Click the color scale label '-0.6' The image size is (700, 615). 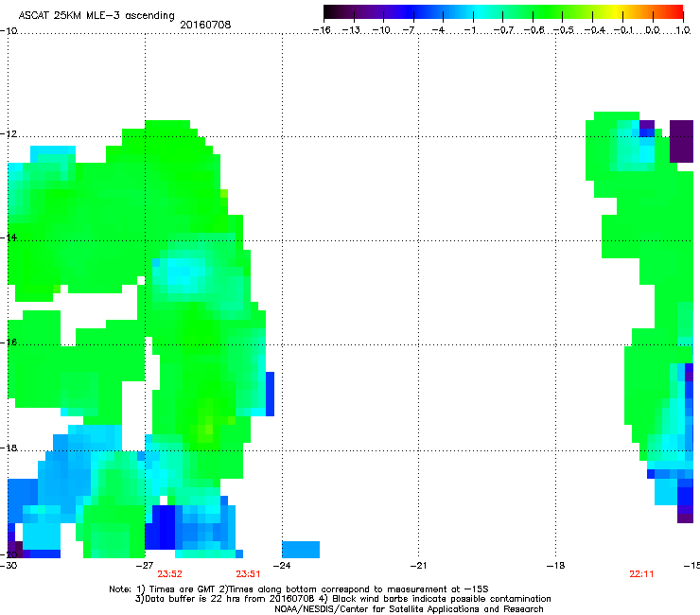point(534,30)
